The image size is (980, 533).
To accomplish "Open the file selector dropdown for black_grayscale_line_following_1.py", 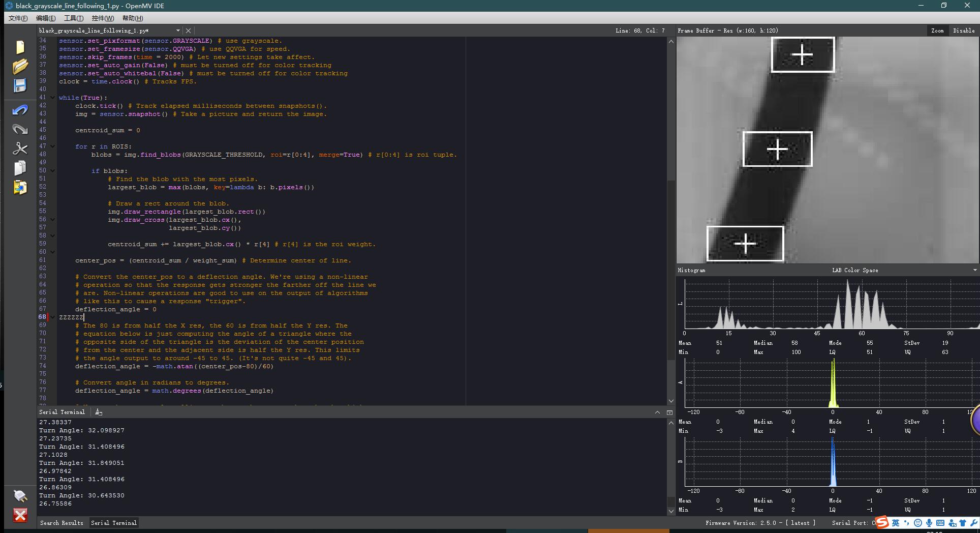I will click(x=177, y=31).
